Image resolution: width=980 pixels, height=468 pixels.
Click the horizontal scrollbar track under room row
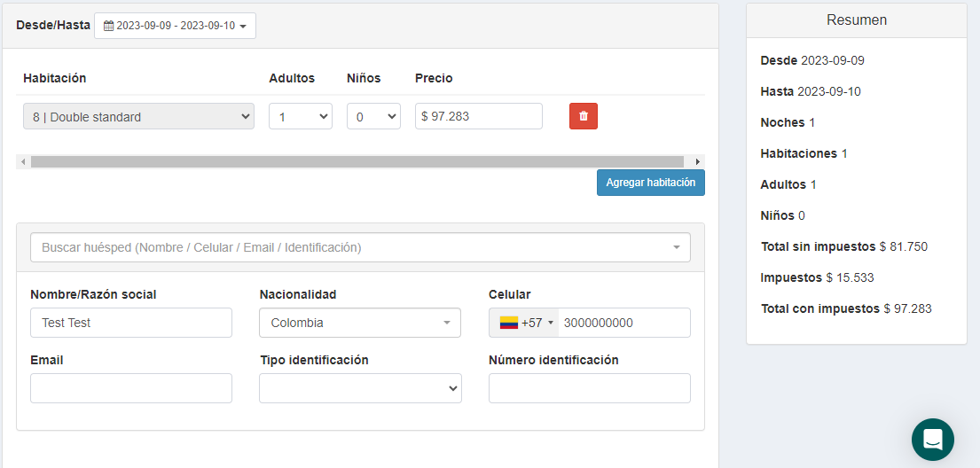[355, 162]
